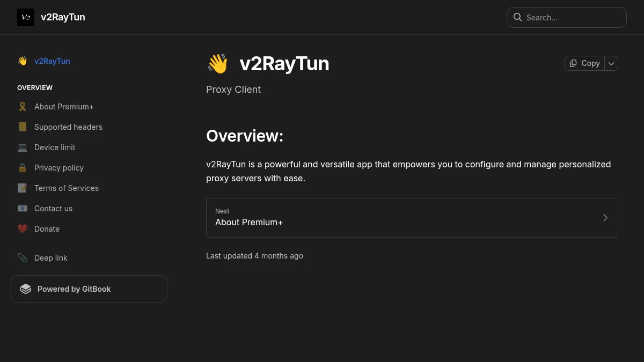Click the V2 logo icon in header
This screenshot has width=644, height=362.
tap(26, 17)
